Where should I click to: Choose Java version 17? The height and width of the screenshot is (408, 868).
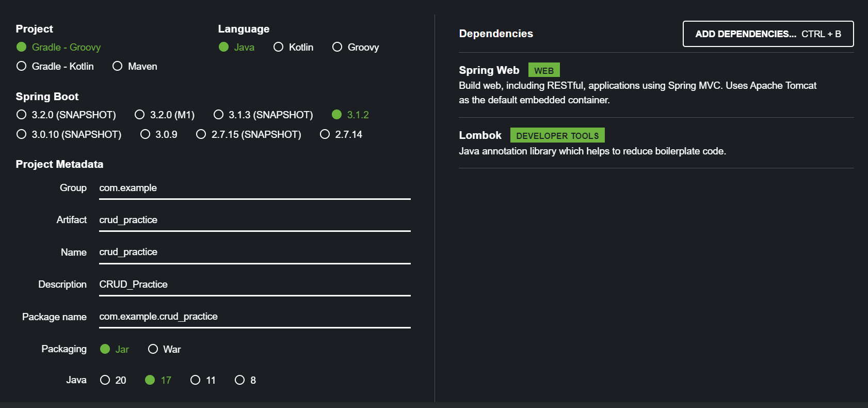(158, 380)
